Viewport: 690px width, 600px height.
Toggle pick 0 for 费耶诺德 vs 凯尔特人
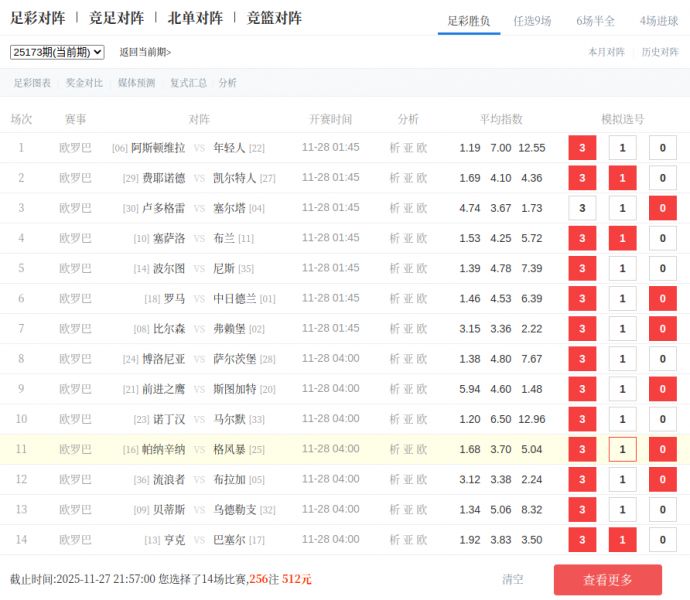tap(662, 178)
